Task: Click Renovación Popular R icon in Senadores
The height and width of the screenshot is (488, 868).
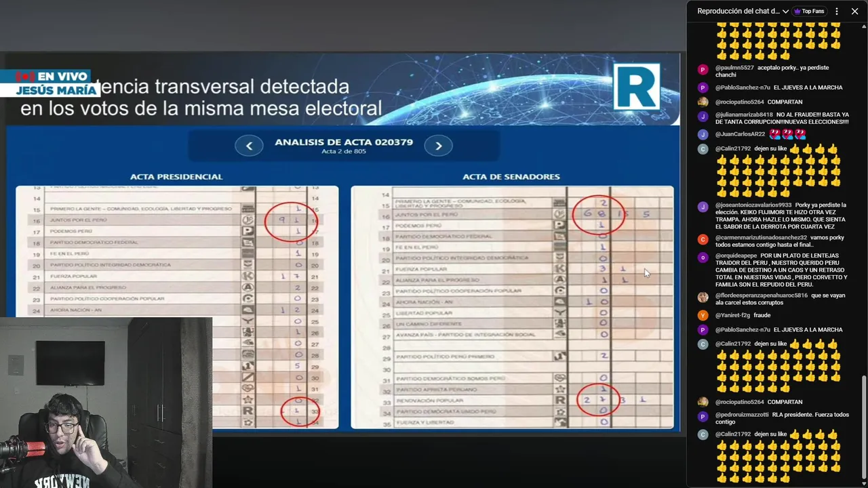Action: pyautogui.click(x=560, y=401)
